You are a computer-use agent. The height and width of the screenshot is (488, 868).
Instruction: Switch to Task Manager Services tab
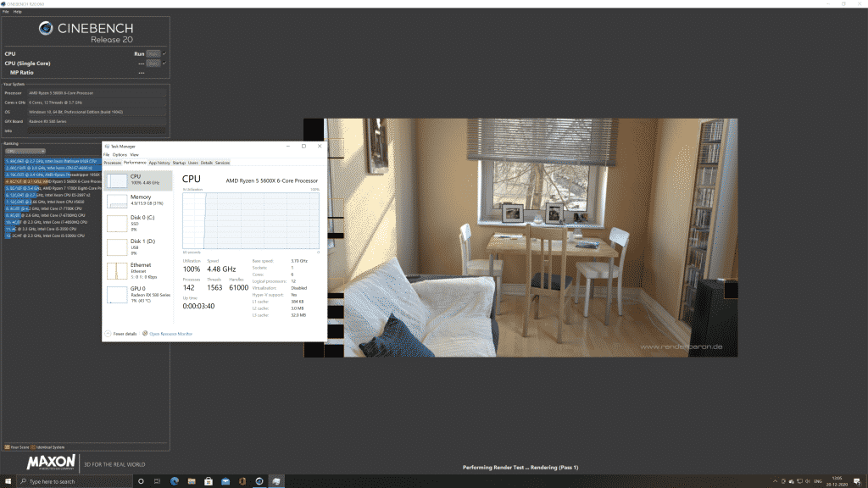point(222,163)
